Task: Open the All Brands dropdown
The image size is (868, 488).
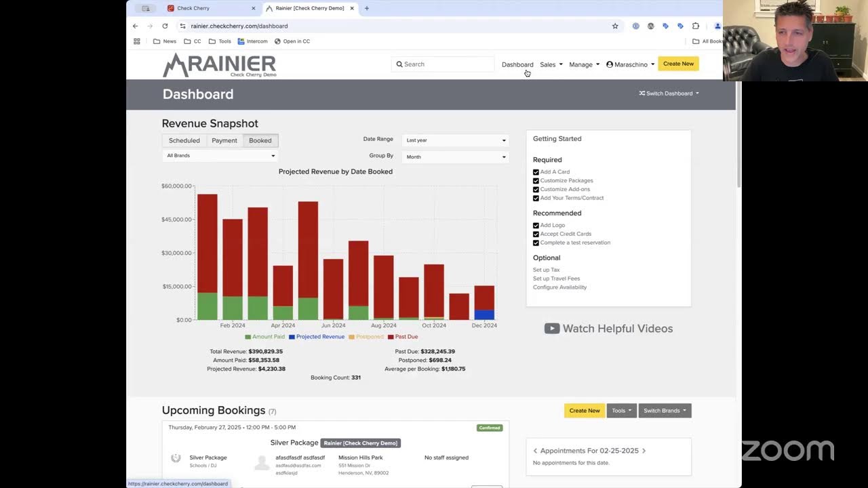Action: tap(220, 156)
